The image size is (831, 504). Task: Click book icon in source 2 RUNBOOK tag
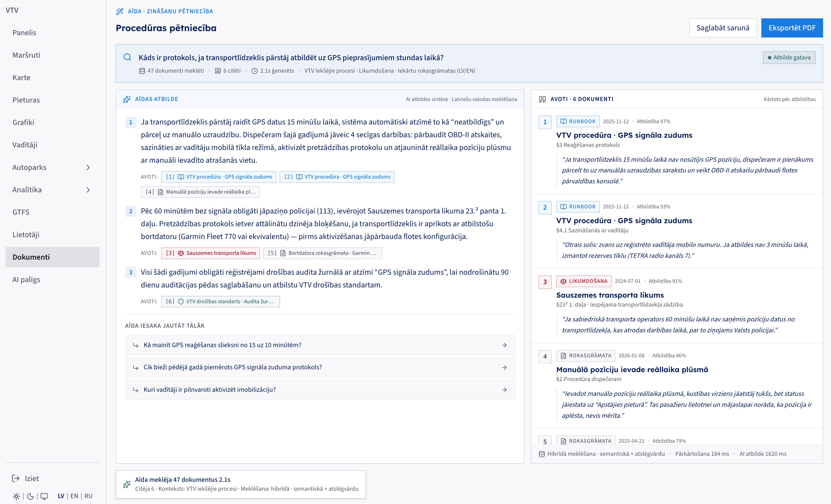tap(563, 207)
